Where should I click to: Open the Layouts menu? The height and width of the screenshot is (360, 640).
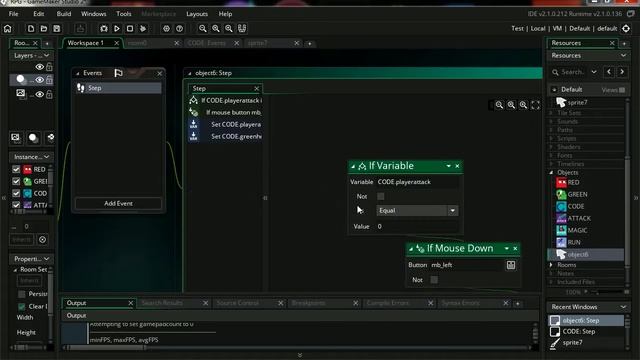pos(197,14)
